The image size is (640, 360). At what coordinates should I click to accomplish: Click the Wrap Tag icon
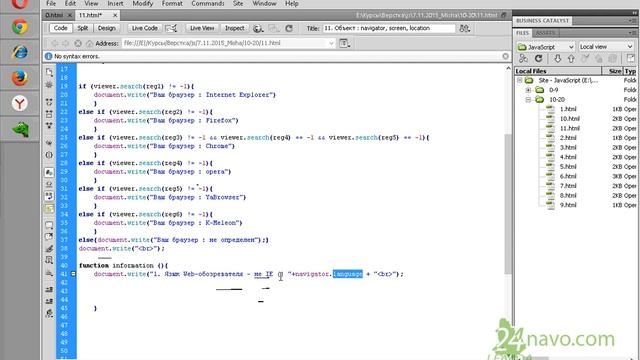[49, 248]
